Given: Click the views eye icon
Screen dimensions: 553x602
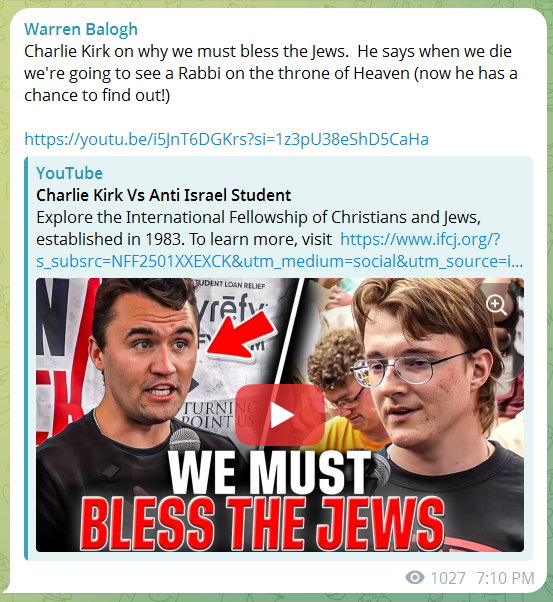Looking at the screenshot, I should 415,577.
